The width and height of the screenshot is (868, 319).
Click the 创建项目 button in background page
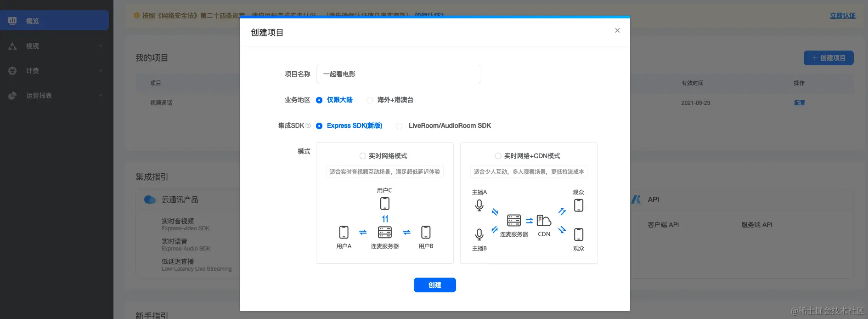pyautogui.click(x=829, y=58)
